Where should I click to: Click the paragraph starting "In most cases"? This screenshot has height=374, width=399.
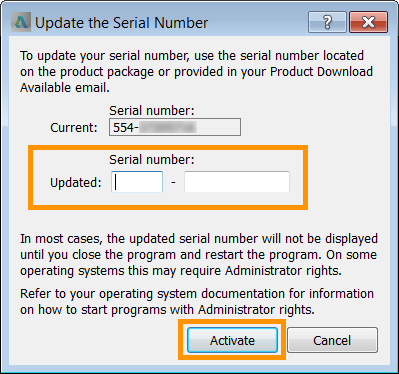(x=199, y=255)
